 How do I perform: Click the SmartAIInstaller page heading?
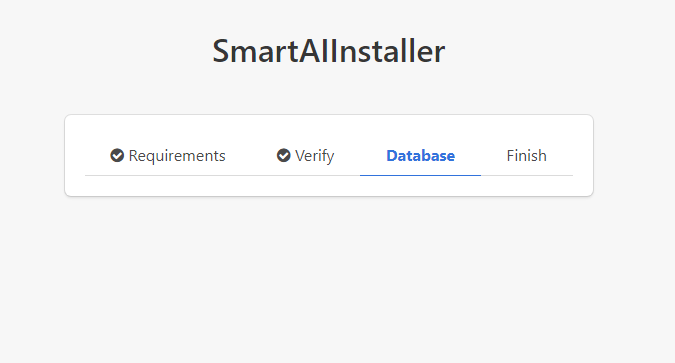[329, 51]
